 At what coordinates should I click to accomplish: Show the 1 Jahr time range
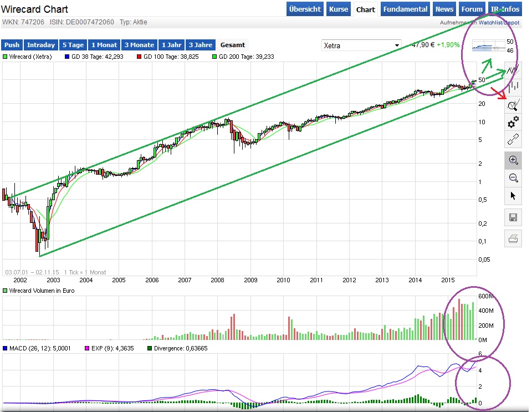[171, 45]
